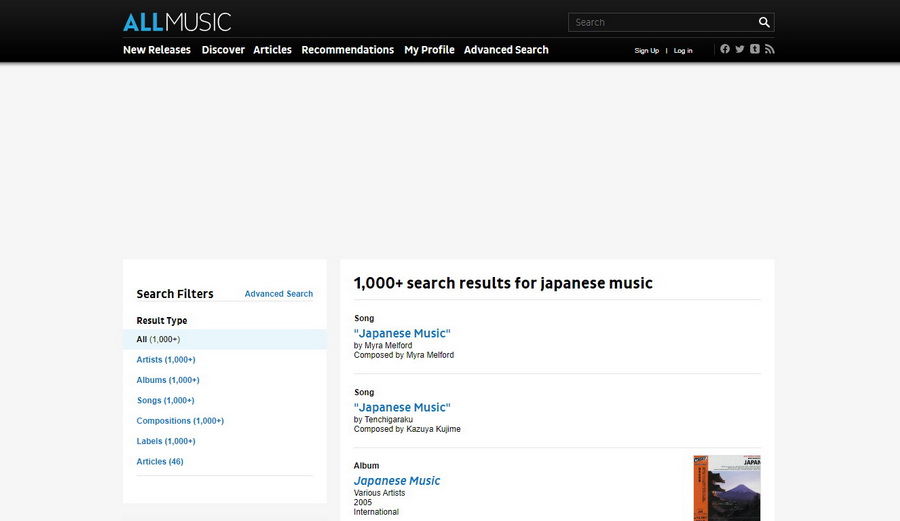Focus the Search text field
Screen dimensions: 900x521
(660, 22)
